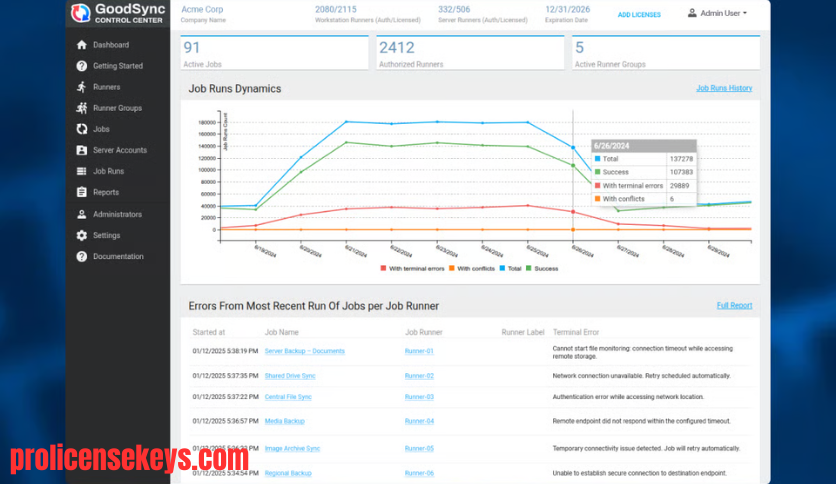Open the Documentation question-mark icon

pyautogui.click(x=82, y=256)
